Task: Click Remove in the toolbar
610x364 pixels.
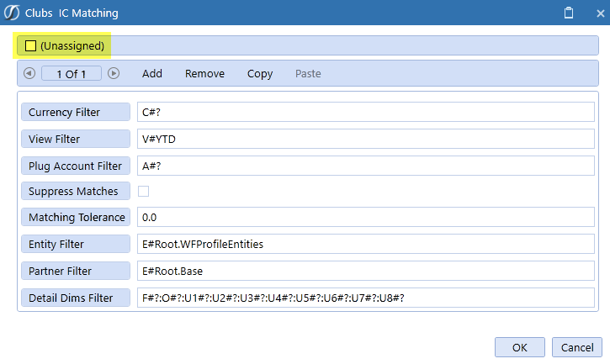Action: click(204, 74)
